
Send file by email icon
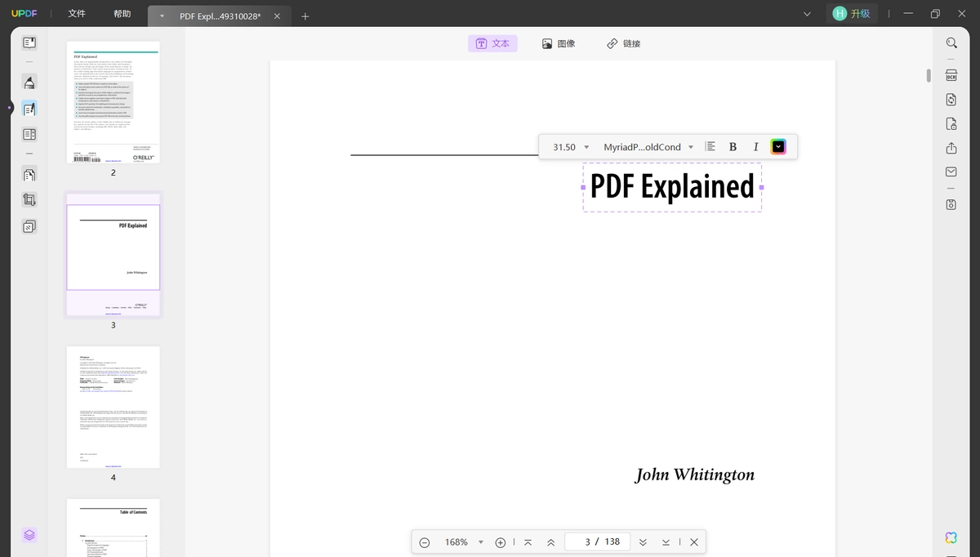tap(951, 172)
